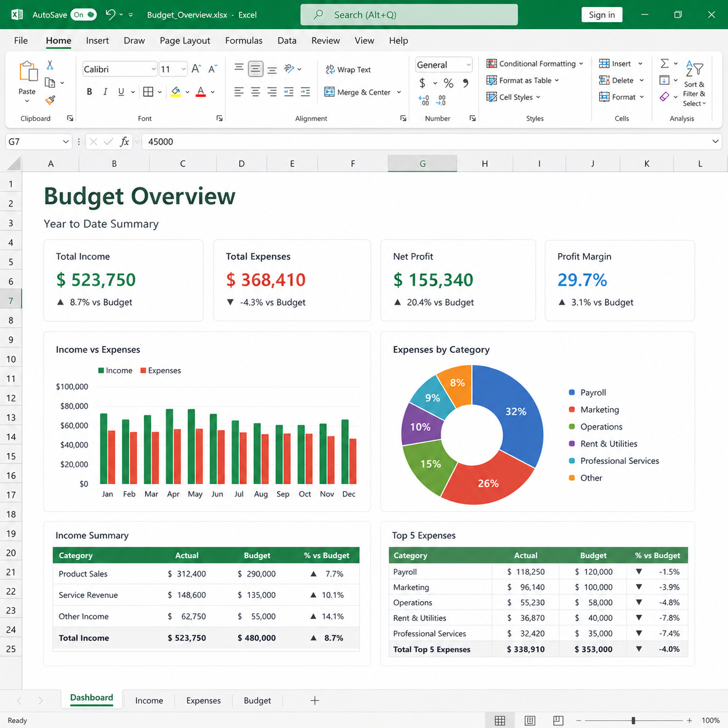Open the File menu
The image size is (728, 728).
point(21,41)
